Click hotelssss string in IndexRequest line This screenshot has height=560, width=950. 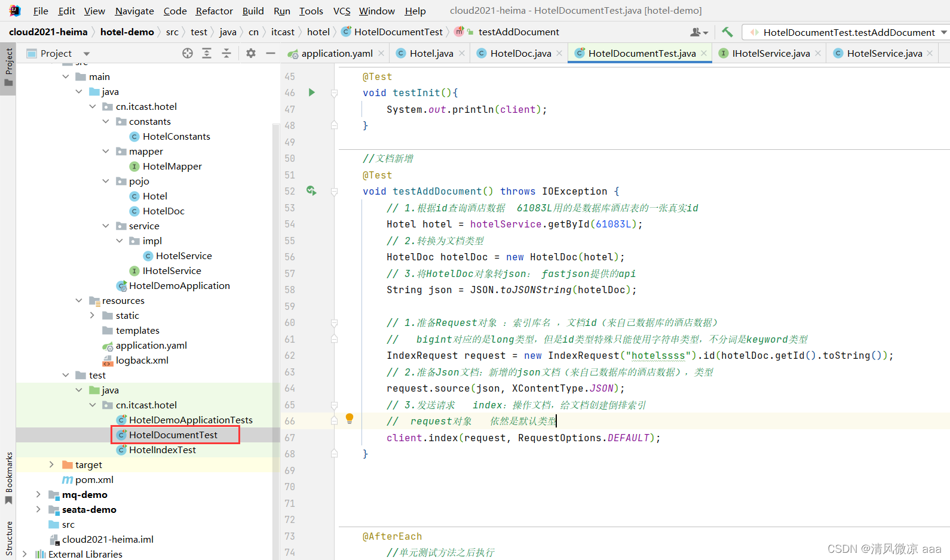pyautogui.click(x=658, y=356)
